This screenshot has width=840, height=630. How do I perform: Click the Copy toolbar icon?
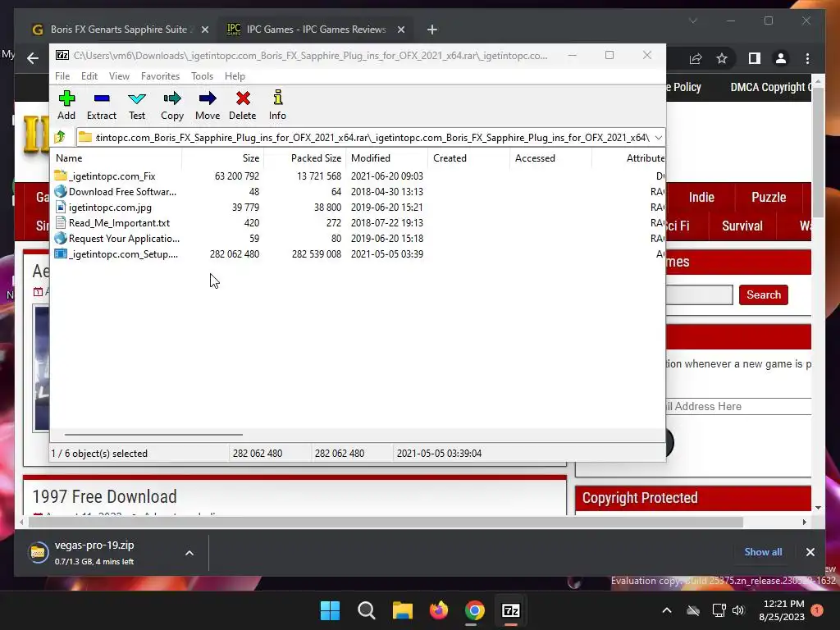172,105
